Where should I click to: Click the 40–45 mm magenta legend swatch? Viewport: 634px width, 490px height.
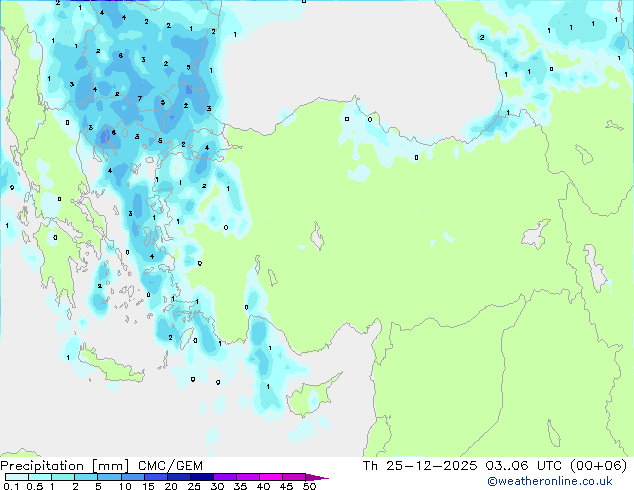coord(271,477)
